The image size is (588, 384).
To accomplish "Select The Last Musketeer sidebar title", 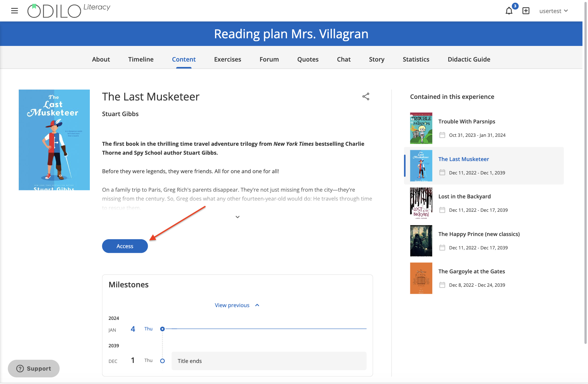I will point(463,159).
